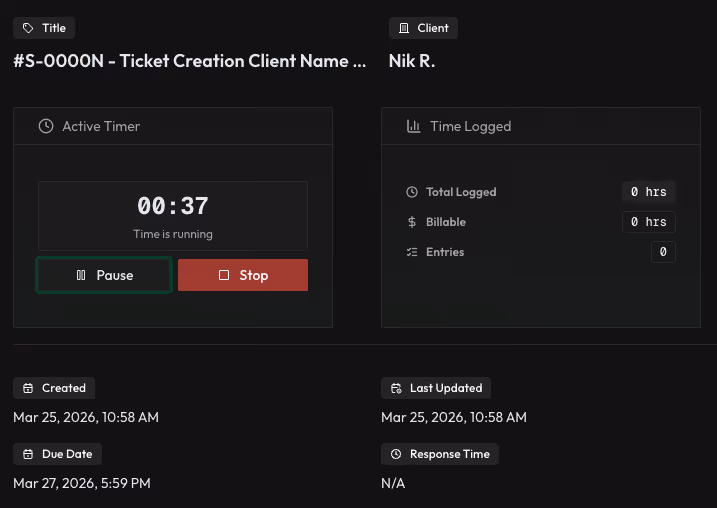The height and width of the screenshot is (508, 717).
Task: Click the bar chart icon in Time Logged header
Action: click(x=413, y=126)
